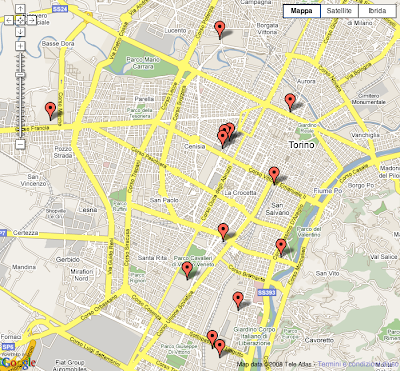Click the SS24 road shield
This screenshot has width=400, height=371.
click(x=60, y=9)
